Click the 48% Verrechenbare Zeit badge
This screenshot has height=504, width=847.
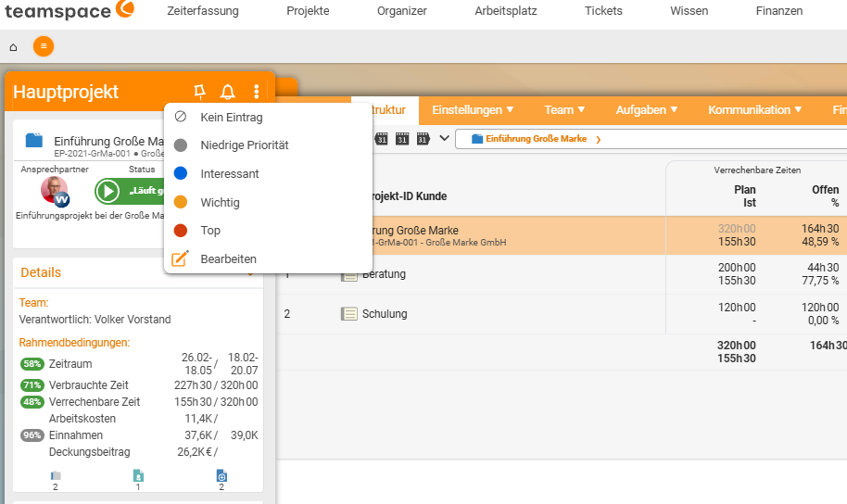click(x=32, y=402)
